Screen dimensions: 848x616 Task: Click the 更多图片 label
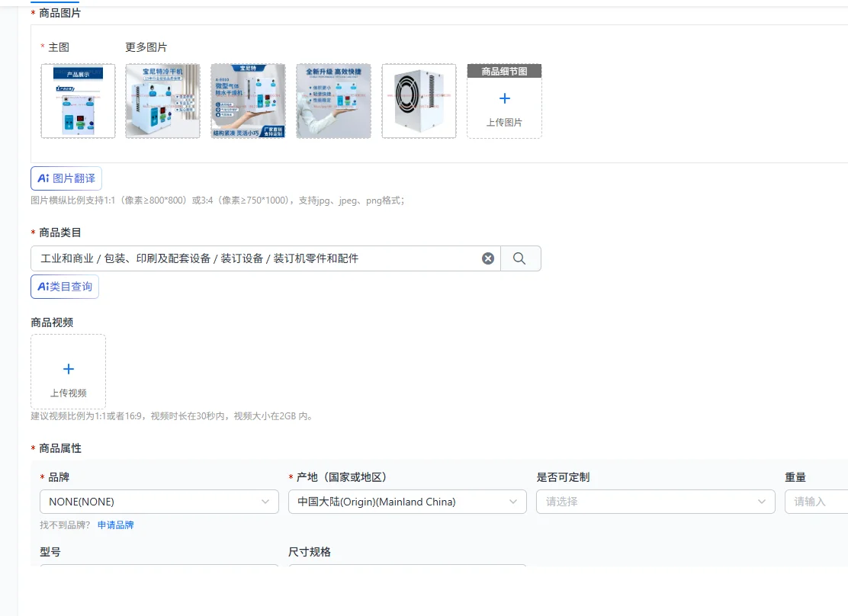pos(146,47)
